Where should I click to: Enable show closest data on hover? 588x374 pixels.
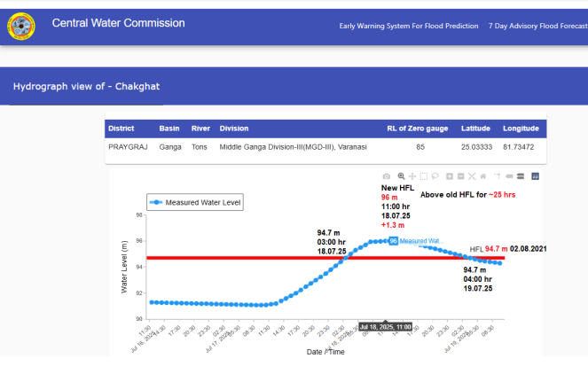click(509, 176)
